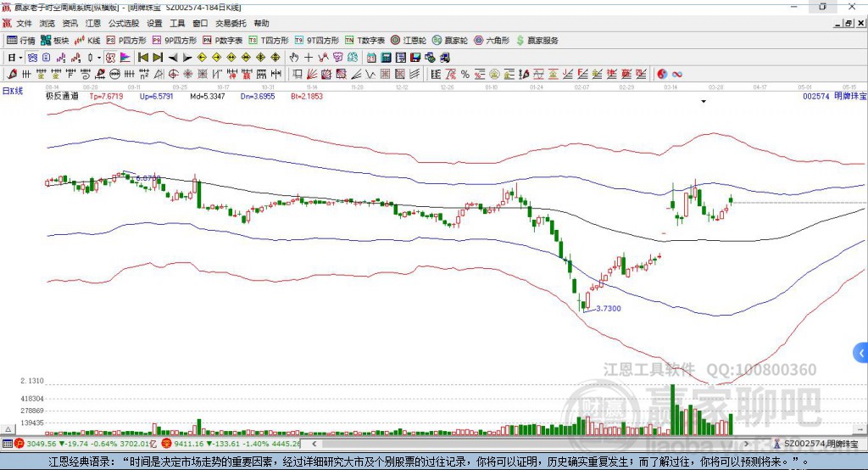Open the 江恩轮 Gann wheel
Image resolution: width=868 pixels, height=470 pixels.
tap(409, 41)
